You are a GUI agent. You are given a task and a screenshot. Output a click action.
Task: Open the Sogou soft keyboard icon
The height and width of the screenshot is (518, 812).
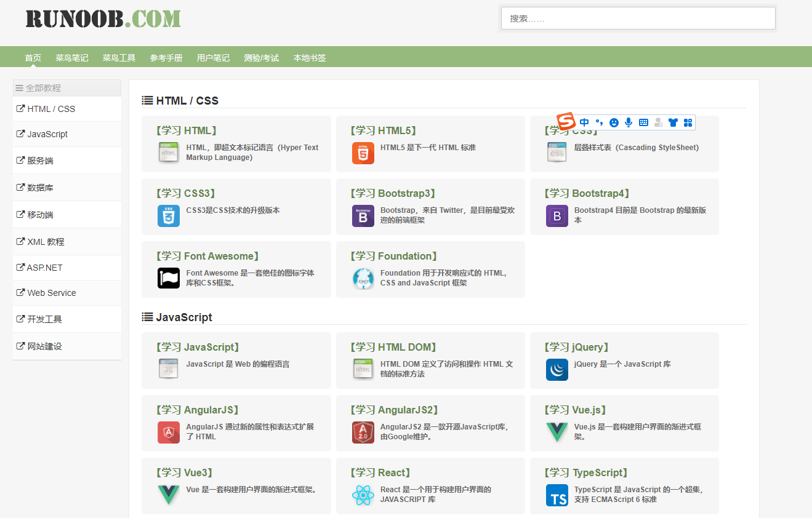coord(643,122)
